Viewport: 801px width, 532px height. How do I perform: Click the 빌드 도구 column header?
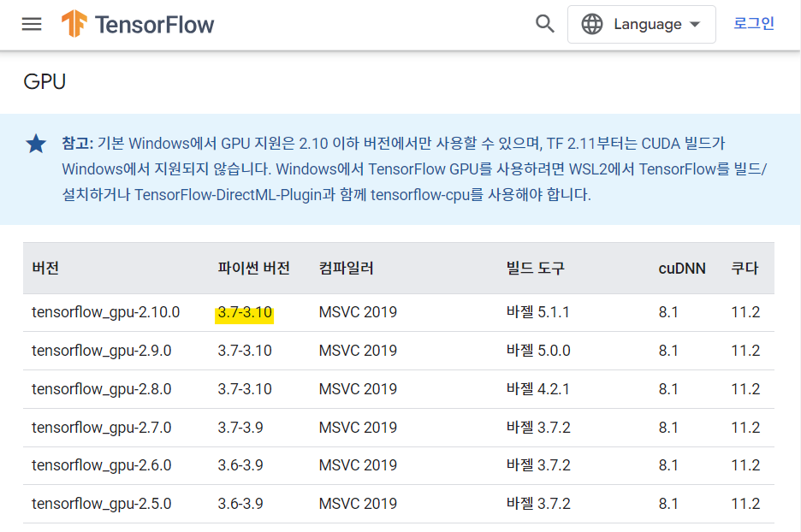[x=536, y=268]
